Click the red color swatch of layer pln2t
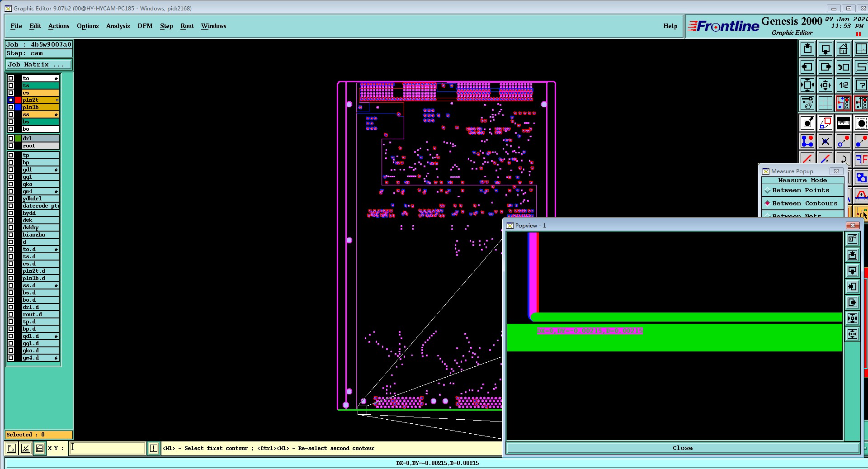This screenshot has width=868, height=469. click(x=18, y=100)
